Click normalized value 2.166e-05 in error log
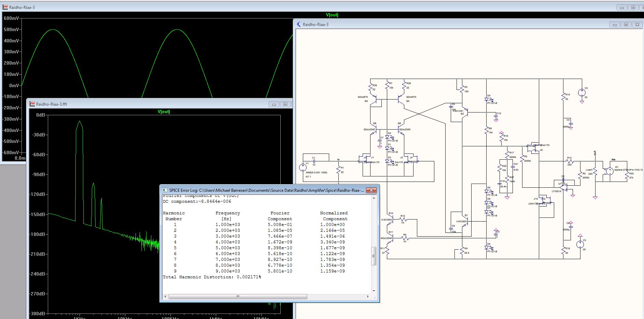The height and width of the screenshot is (319, 644). [333, 230]
